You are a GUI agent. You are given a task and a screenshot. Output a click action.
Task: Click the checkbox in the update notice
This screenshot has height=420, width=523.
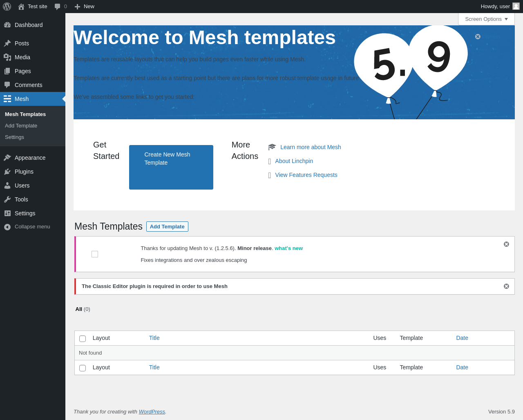[x=95, y=254]
